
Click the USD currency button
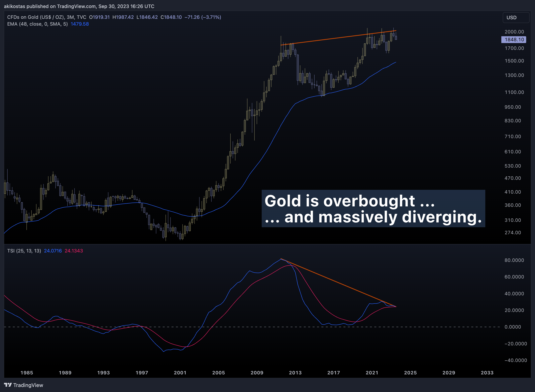[x=516, y=18]
